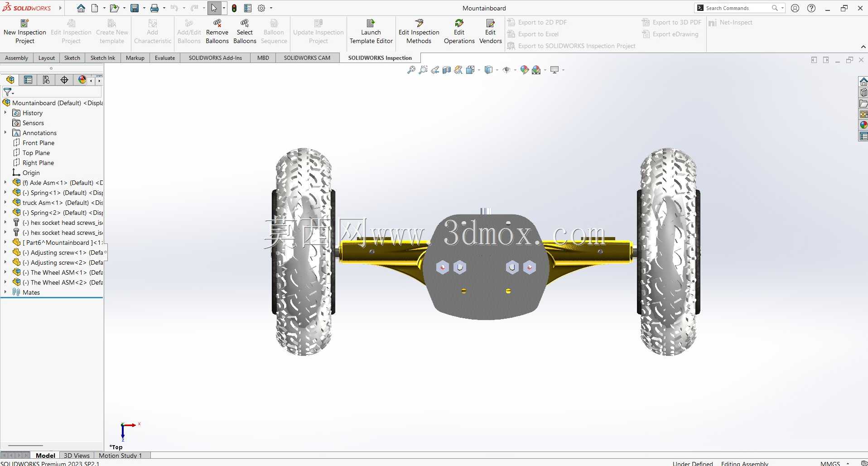Click Remove Balloons button
868x466 pixels.
217,31
